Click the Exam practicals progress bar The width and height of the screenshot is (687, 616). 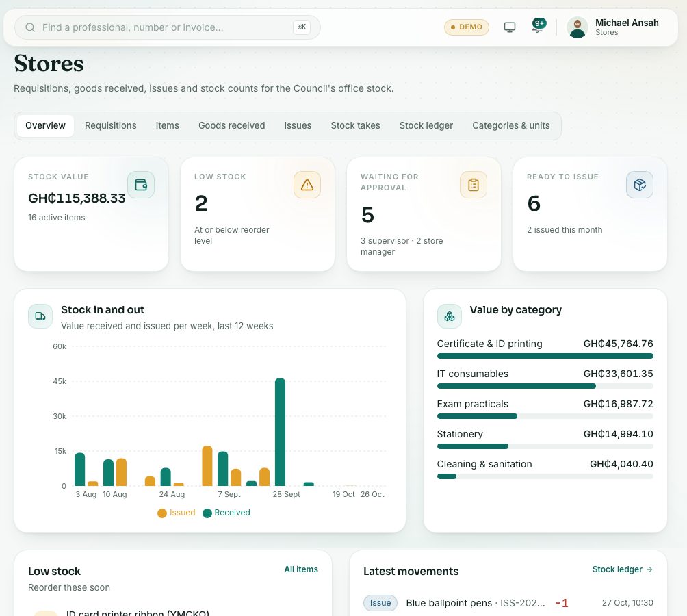click(545, 416)
